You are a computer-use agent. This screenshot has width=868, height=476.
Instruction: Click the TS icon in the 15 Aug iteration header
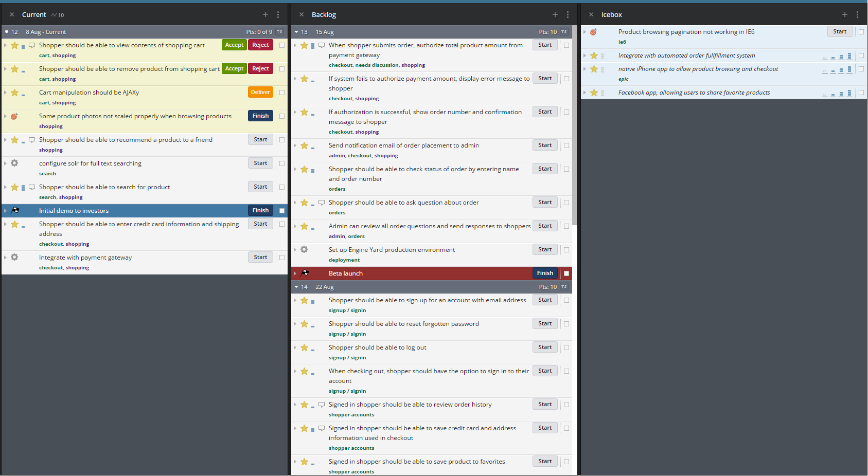coord(564,31)
